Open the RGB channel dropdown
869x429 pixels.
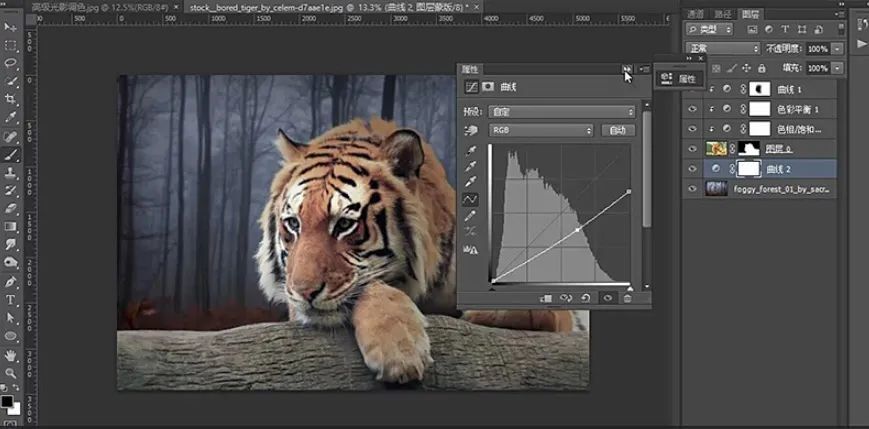(541, 130)
